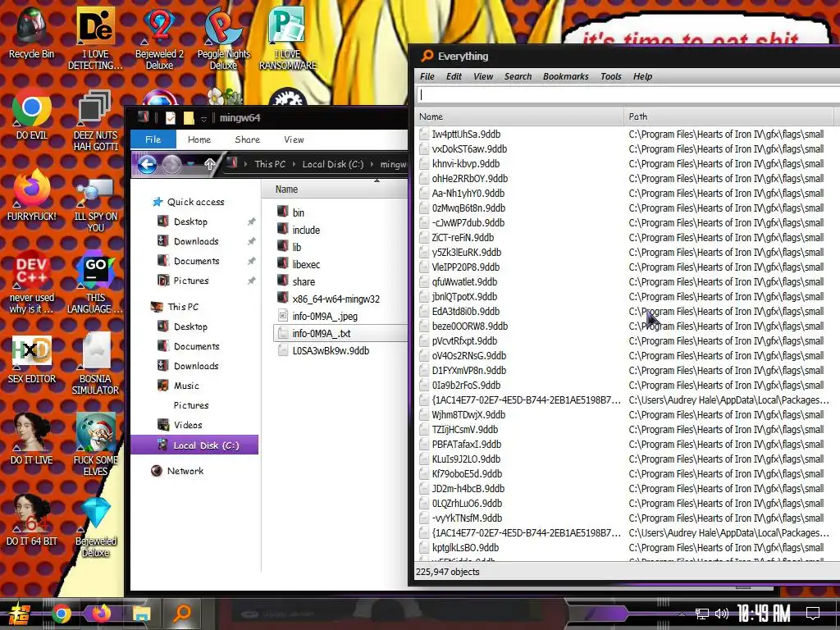840x630 pixels.
Task: Open the Bookmarks menu in Everything
Action: [x=565, y=76]
